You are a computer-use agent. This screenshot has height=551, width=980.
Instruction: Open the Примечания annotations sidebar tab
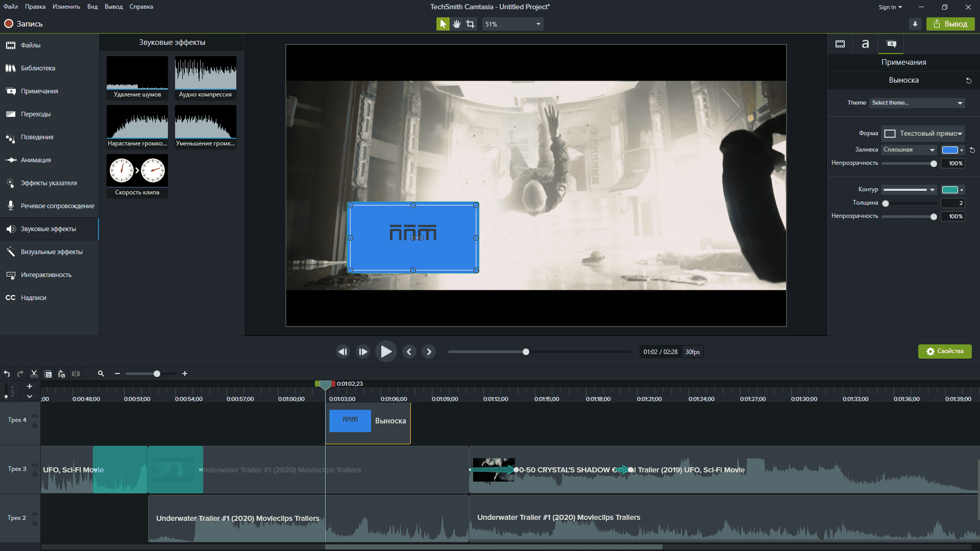[49, 91]
